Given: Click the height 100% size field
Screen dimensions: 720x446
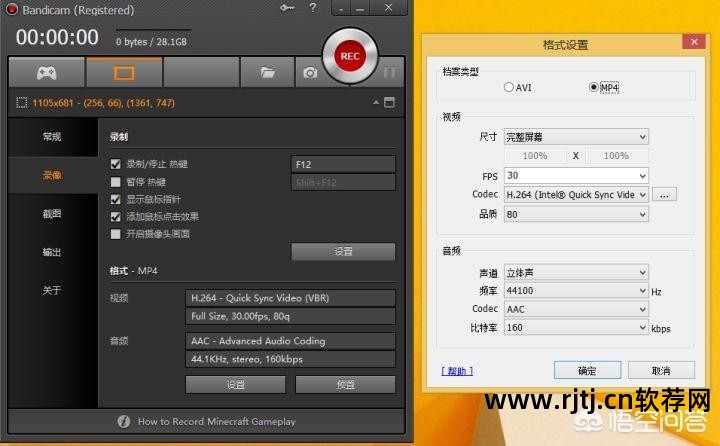Looking at the screenshot, I should point(616,156).
